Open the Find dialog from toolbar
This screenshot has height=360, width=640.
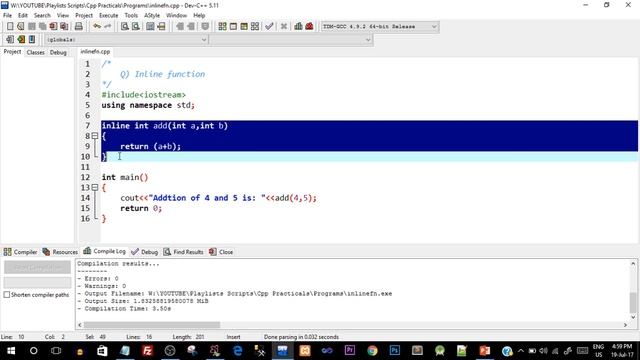pyautogui.click(x=125, y=27)
